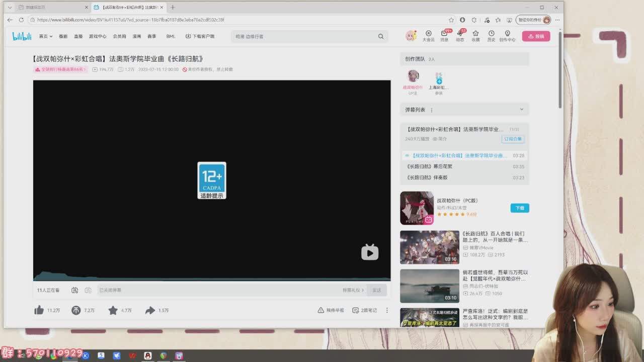644x362 pixels.
Task: Open 番剧 in the header nav
Action: [x=63, y=36]
